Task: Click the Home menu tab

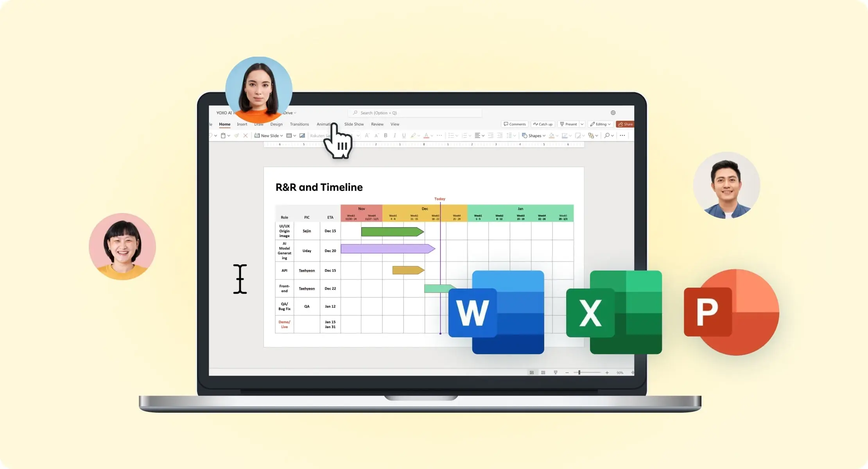Action: click(224, 124)
